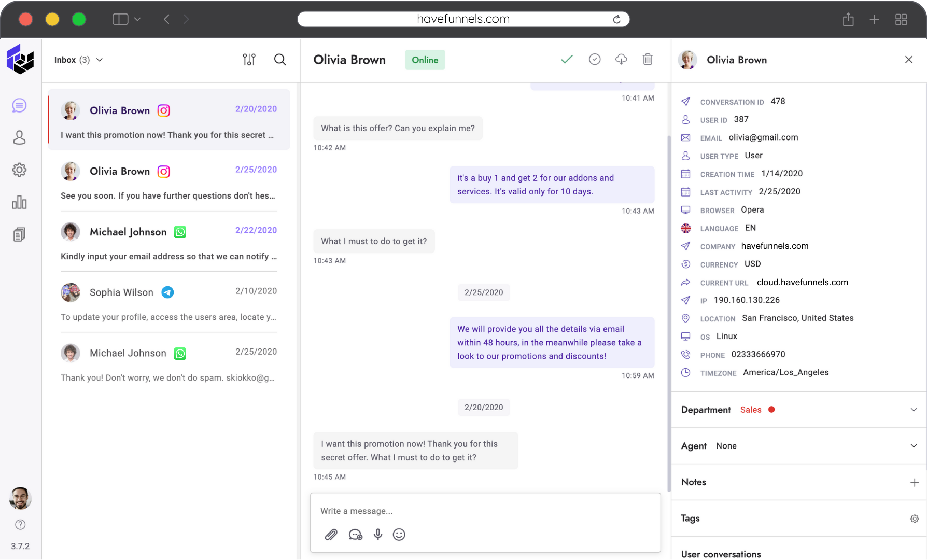Viewport: 927px width, 560px height.
Task: Open the reports bar chart icon
Action: click(19, 202)
